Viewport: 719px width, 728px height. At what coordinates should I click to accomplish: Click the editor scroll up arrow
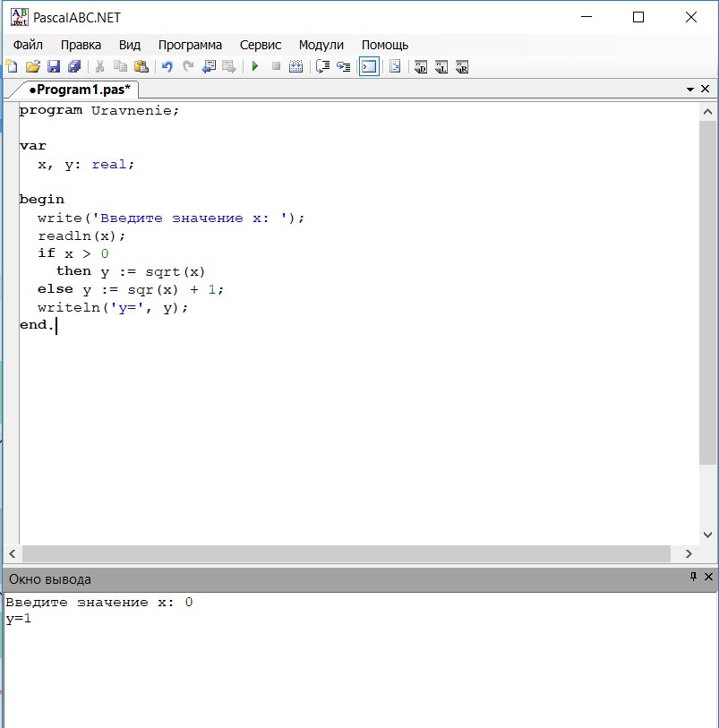(x=708, y=111)
